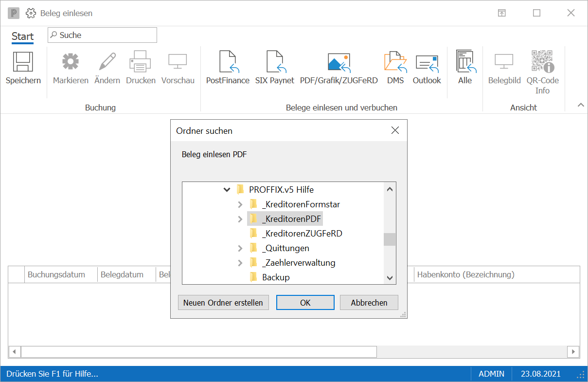The image size is (588, 382).
Task: Click the Belegdatum column header
Action: point(126,274)
